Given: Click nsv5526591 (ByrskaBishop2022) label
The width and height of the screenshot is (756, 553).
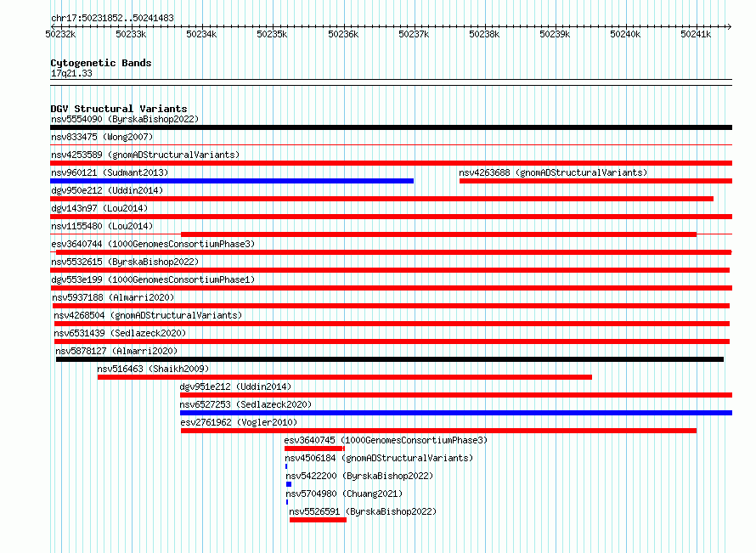Looking at the screenshot, I should coord(363,511).
